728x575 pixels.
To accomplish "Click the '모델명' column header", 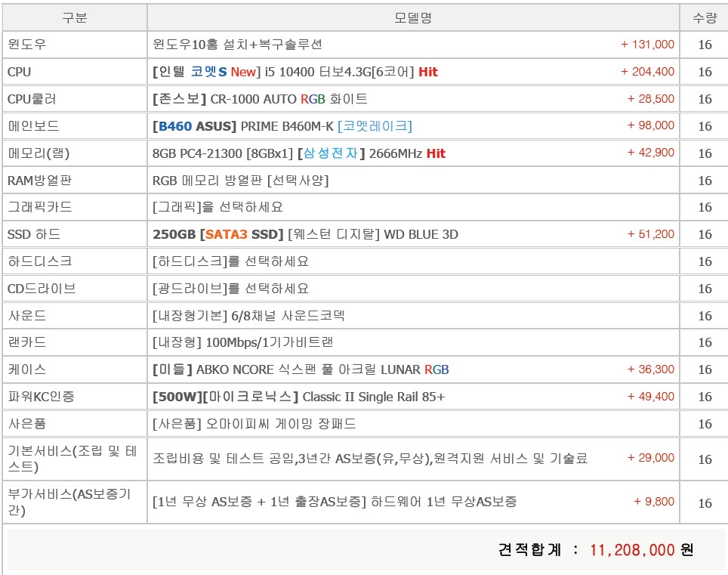I will (413, 17).
